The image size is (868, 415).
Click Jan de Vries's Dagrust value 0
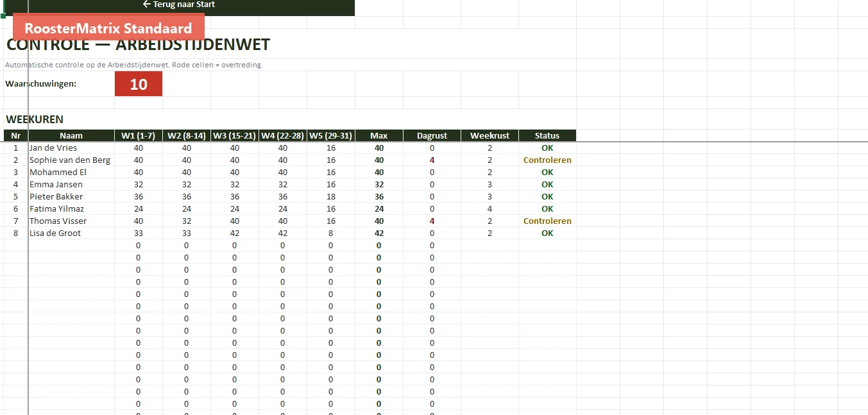point(432,148)
